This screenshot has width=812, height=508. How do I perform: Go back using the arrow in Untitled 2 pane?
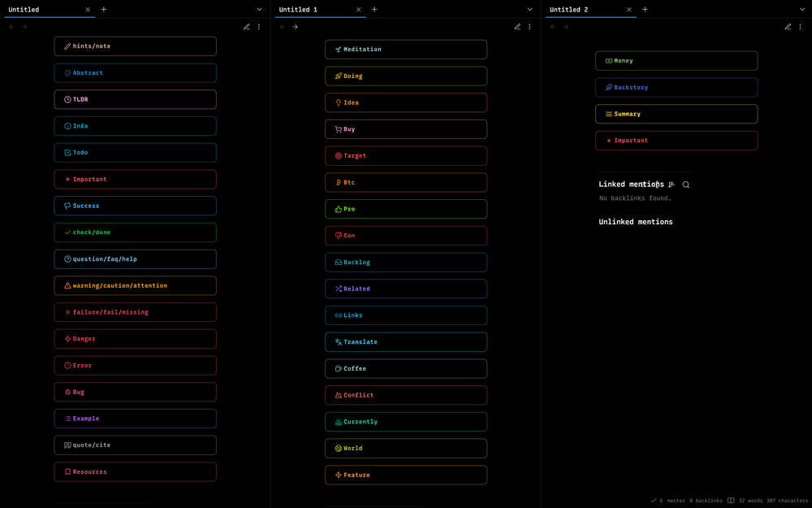(x=553, y=27)
